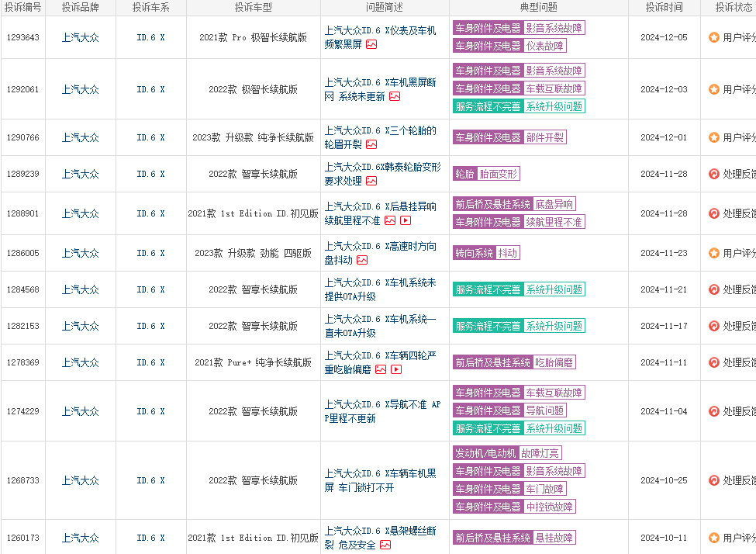The width and height of the screenshot is (756, 554).
Task: Click 续航里程不准 tag in row 1288901
Action: [554, 222]
